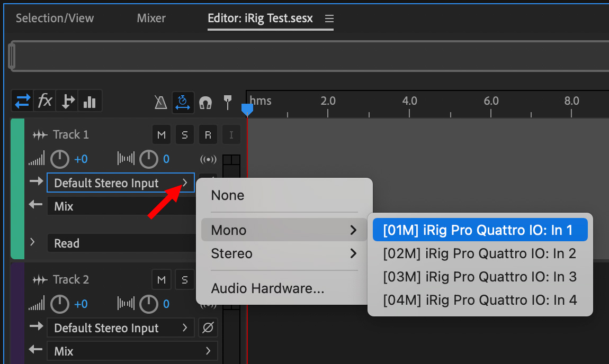
Task: Click the Track 1 volume knob
Action: click(60, 159)
